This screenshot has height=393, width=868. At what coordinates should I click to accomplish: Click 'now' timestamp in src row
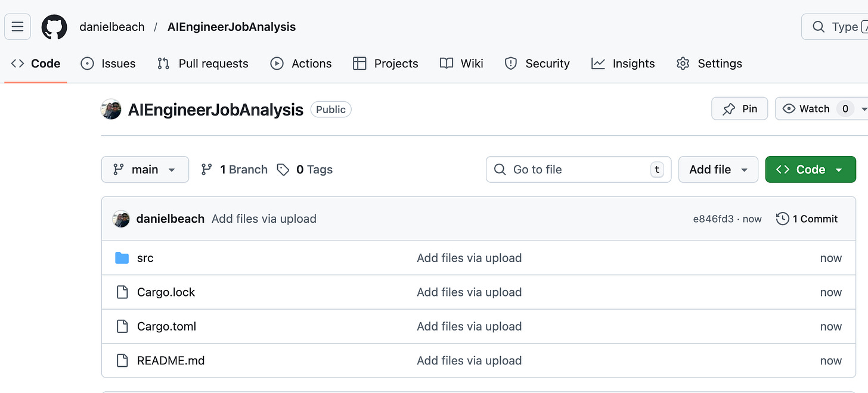click(831, 258)
